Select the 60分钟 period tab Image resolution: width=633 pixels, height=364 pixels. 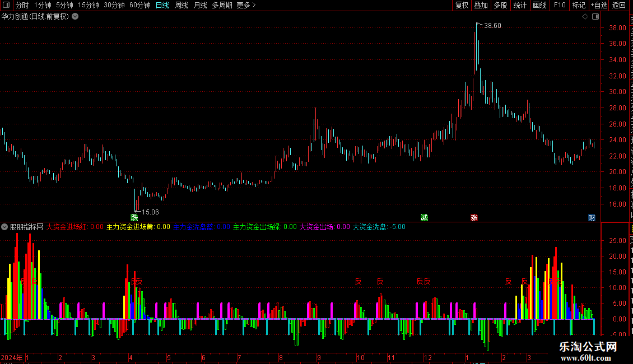[139, 5]
